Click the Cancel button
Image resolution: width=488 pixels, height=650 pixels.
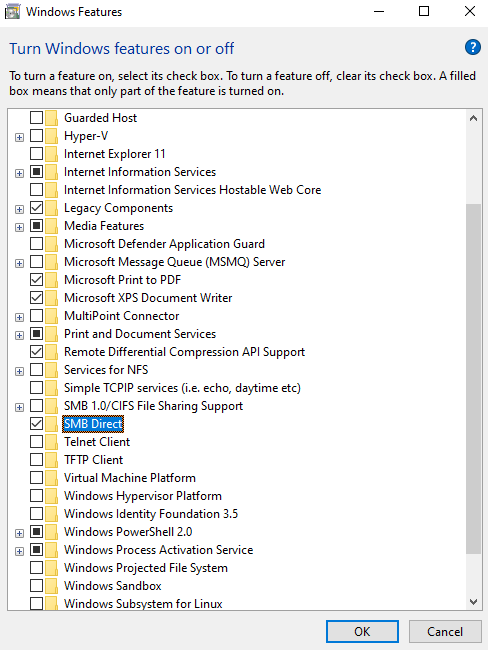(445, 631)
